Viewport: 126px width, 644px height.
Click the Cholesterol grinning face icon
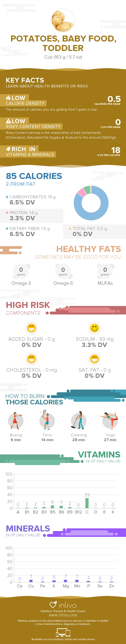31,359
